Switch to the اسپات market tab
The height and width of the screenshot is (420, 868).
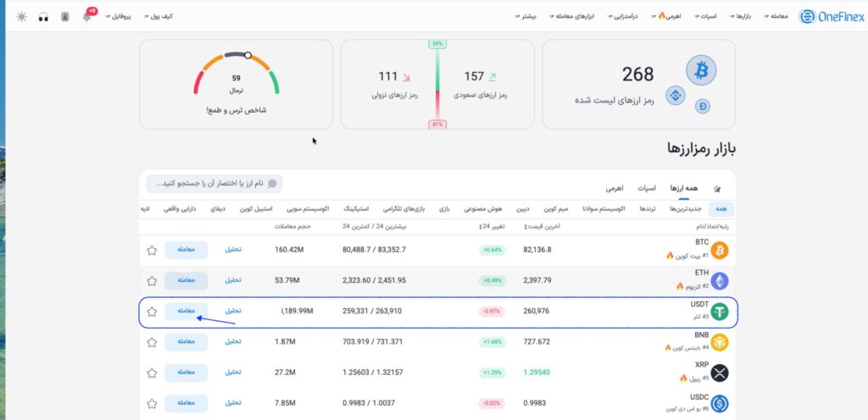coord(647,189)
